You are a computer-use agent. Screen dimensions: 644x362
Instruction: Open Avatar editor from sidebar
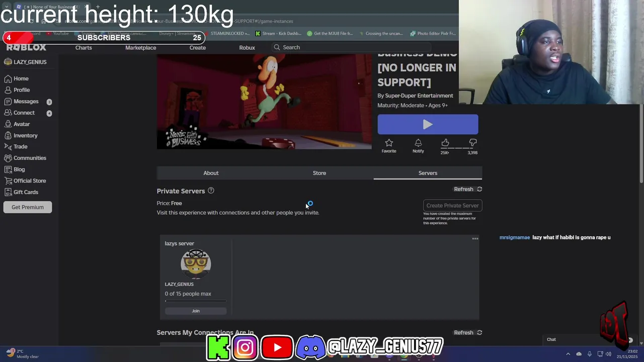point(17,124)
